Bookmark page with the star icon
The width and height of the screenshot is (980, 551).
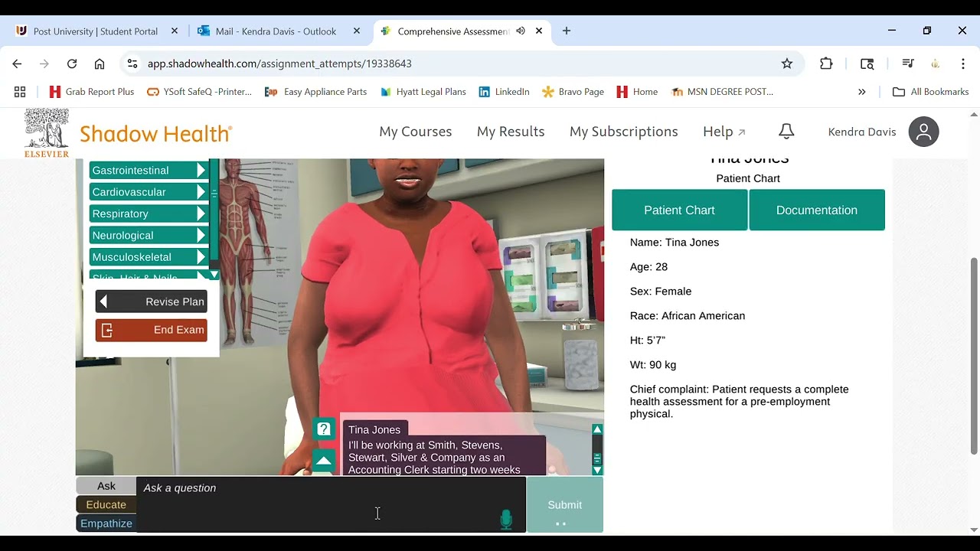(787, 64)
